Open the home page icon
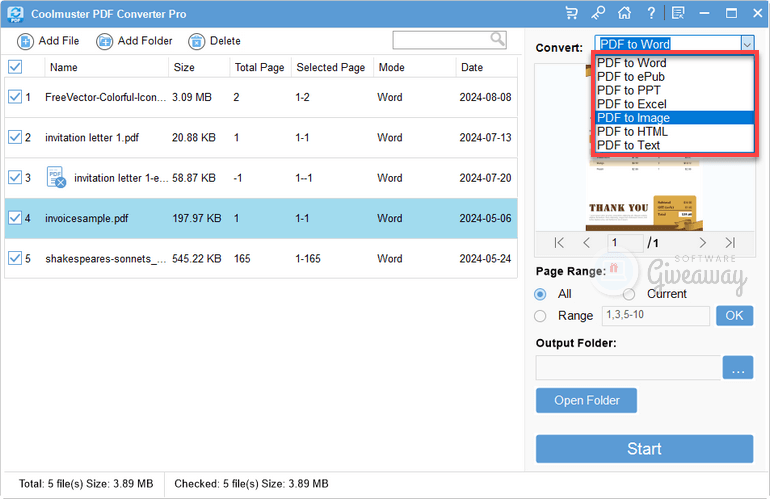 (x=624, y=13)
